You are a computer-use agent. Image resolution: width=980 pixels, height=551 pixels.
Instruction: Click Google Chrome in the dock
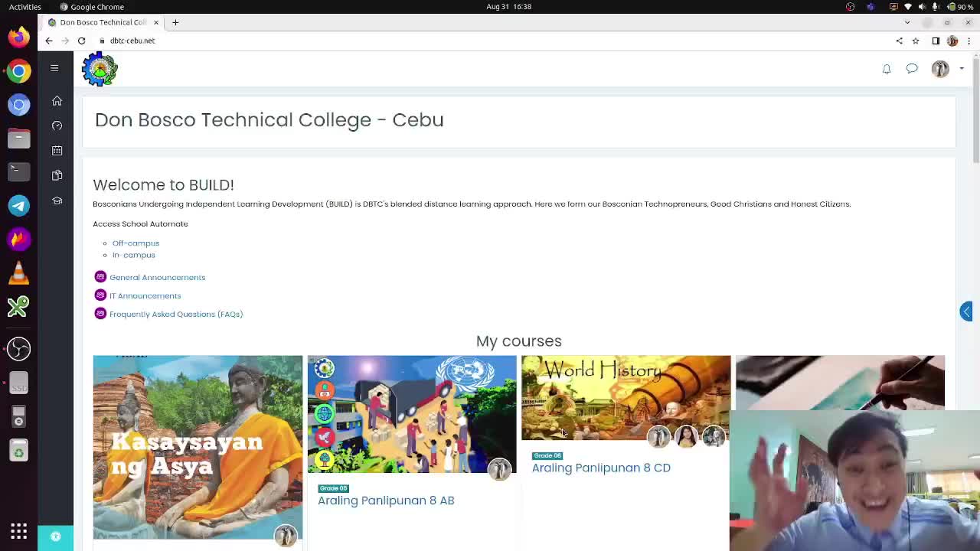point(18,70)
